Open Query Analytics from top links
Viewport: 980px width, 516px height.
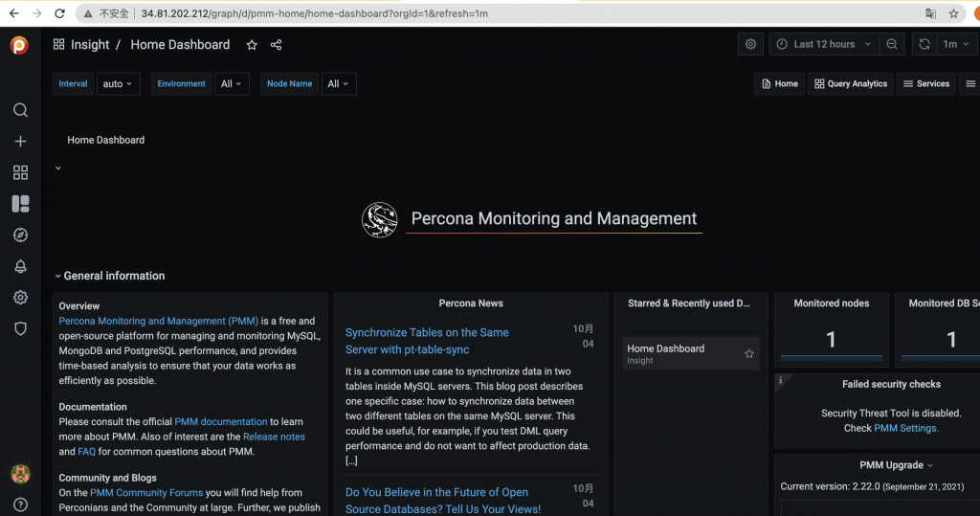coord(850,84)
